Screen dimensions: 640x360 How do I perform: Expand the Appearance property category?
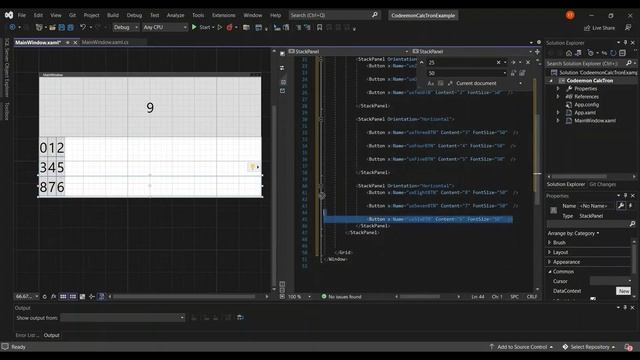pyautogui.click(x=549, y=262)
